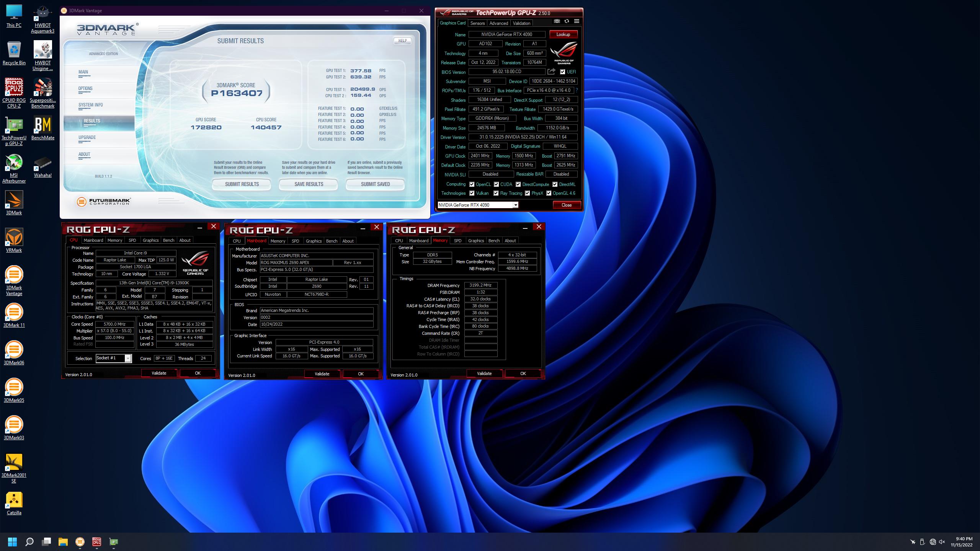Toggle OpenGL 4.6 checkbox in GPU-Z

click(549, 193)
